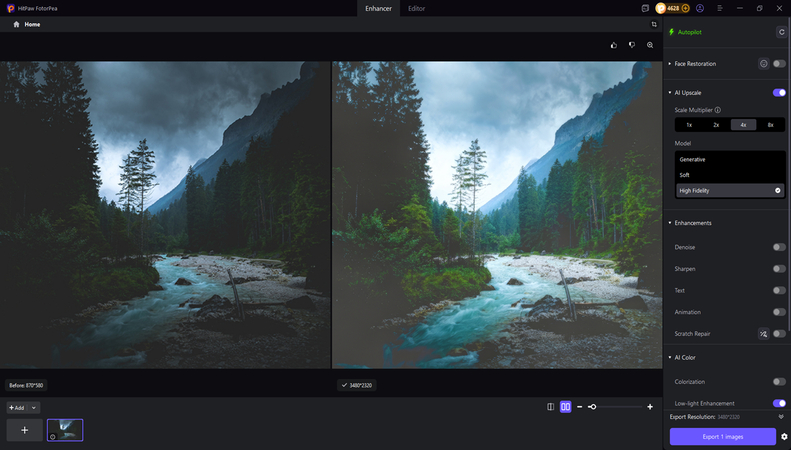The height and width of the screenshot is (450, 791).
Task: Collapse the Enhancements section
Action: click(670, 222)
